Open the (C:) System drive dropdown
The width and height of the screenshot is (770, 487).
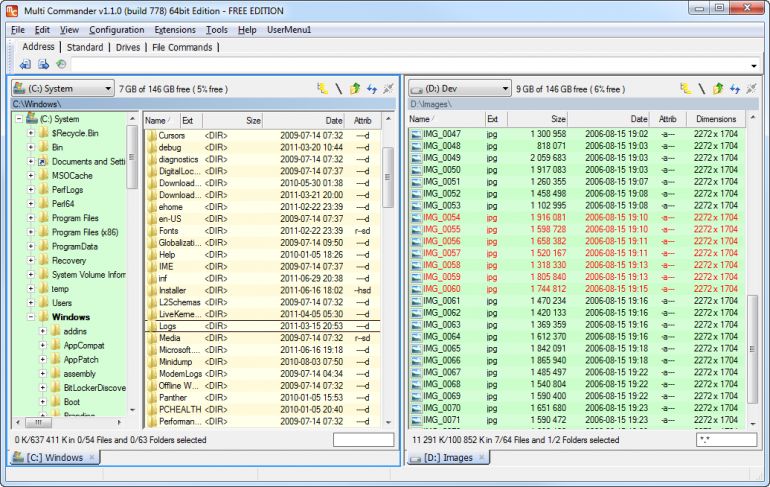tap(108, 89)
